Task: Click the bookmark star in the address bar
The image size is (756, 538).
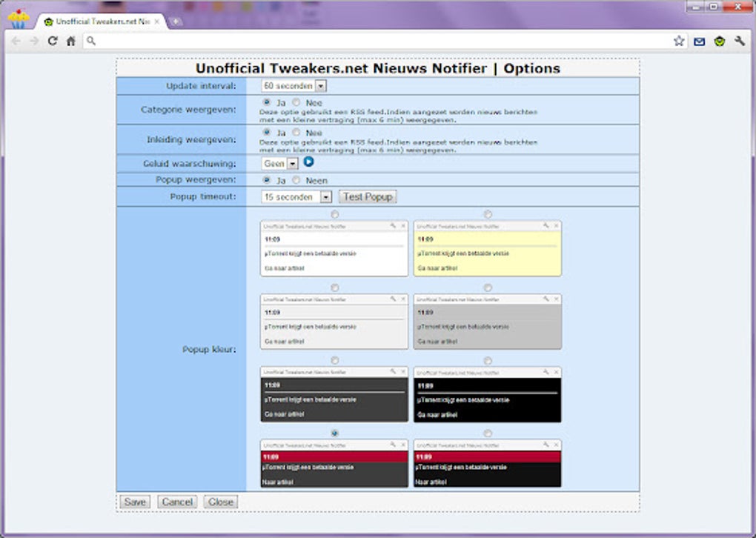Action: coord(678,42)
